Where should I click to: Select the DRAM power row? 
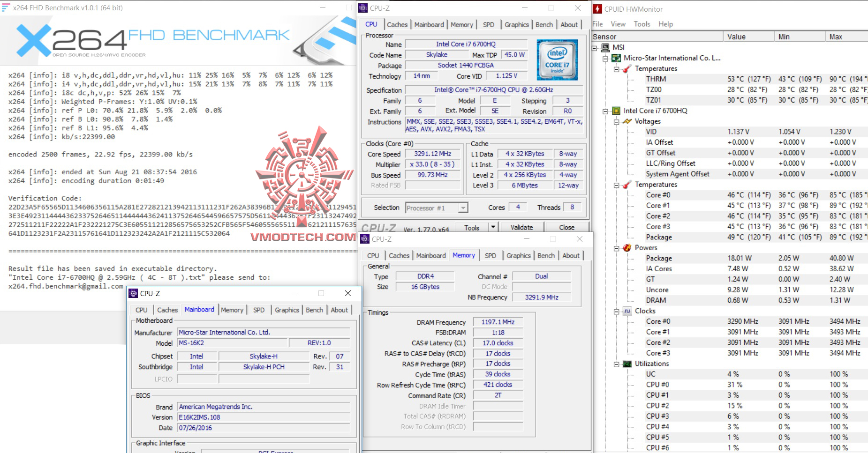point(730,300)
